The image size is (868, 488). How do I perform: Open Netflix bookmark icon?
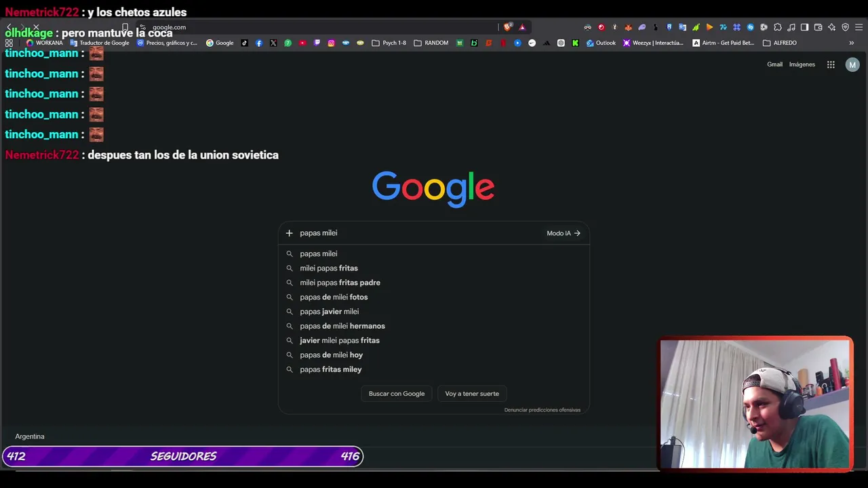502,43
